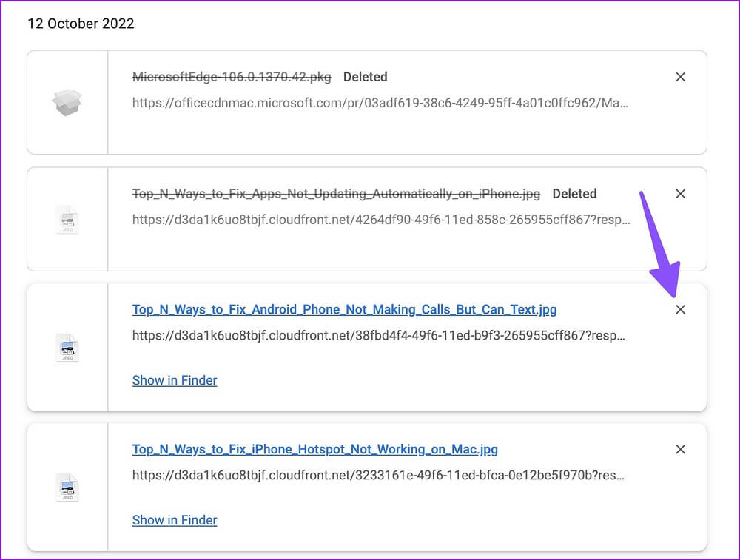Click the Deleted label beside MicrosoftEdge pkg
The height and width of the screenshot is (560, 740).
click(x=365, y=77)
